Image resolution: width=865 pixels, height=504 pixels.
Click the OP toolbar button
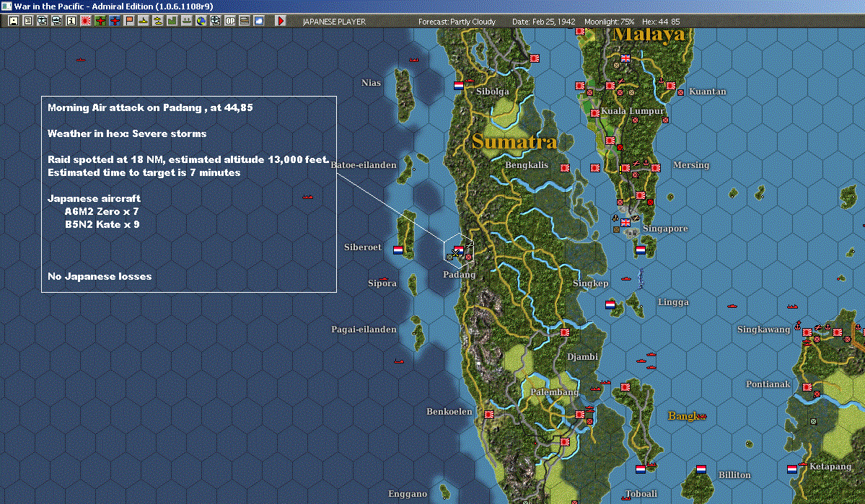(x=229, y=21)
